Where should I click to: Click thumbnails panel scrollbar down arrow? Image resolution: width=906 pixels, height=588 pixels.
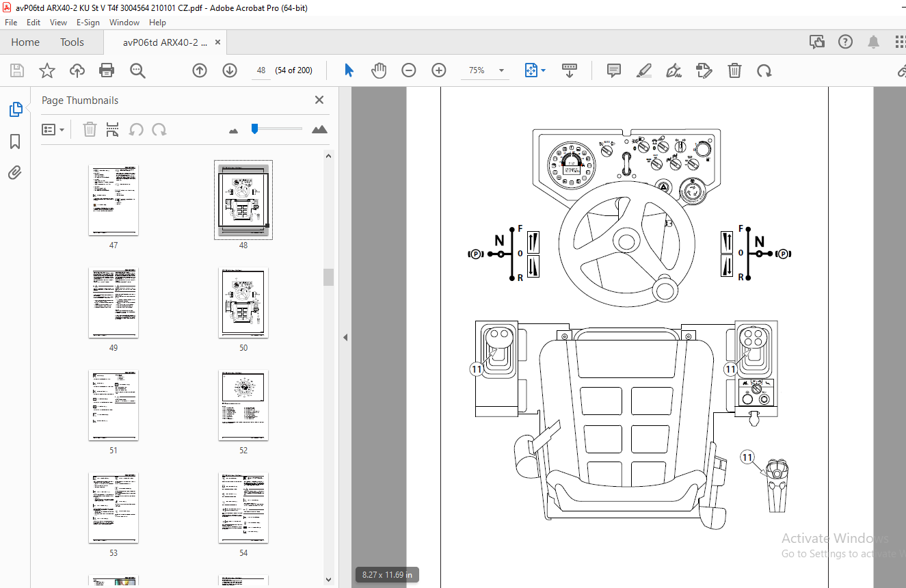pos(329,580)
